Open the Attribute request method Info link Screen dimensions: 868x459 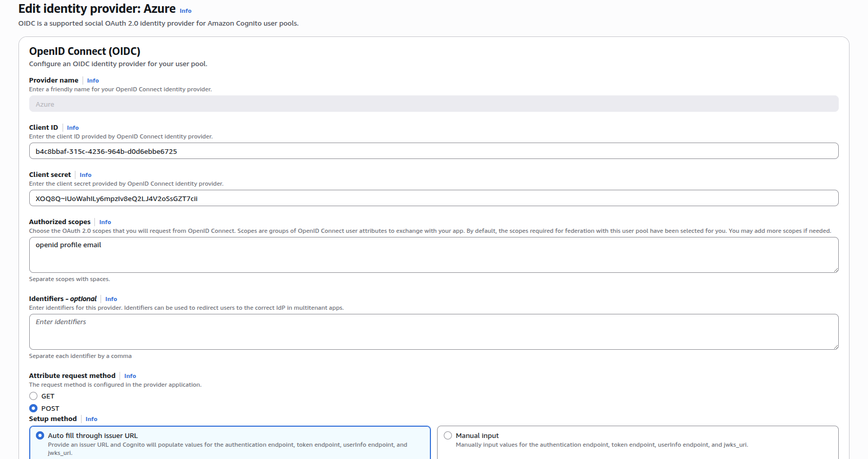[130, 376]
